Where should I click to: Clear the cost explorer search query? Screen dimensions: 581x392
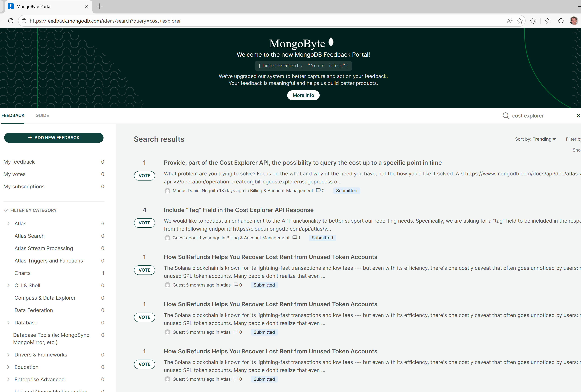(x=578, y=116)
